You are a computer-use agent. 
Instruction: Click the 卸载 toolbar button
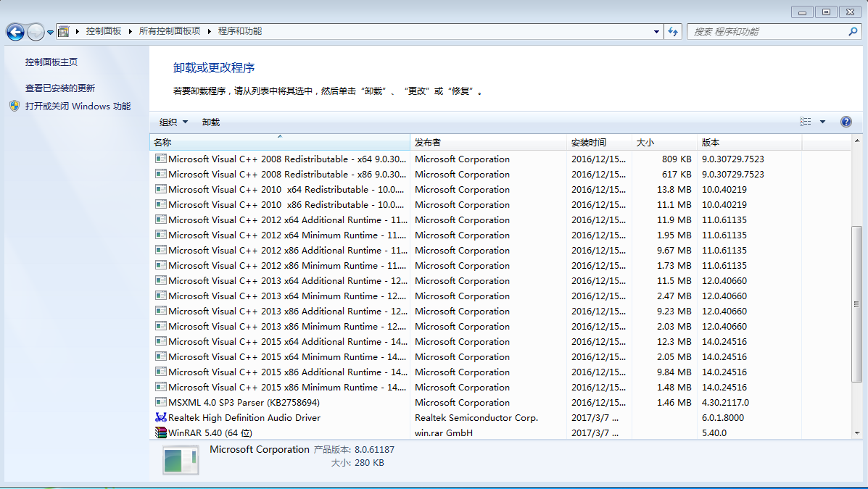click(x=211, y=122)
